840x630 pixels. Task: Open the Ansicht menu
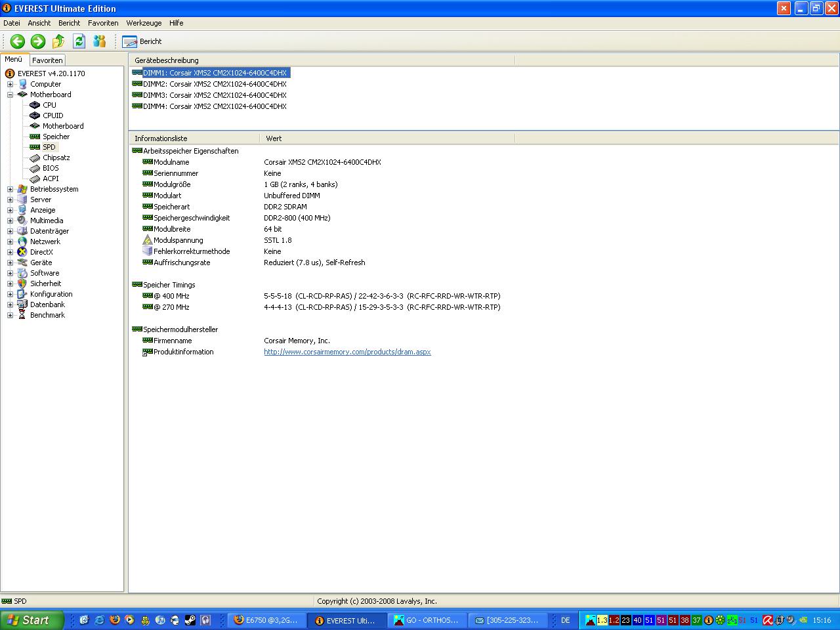click(39, 23)
